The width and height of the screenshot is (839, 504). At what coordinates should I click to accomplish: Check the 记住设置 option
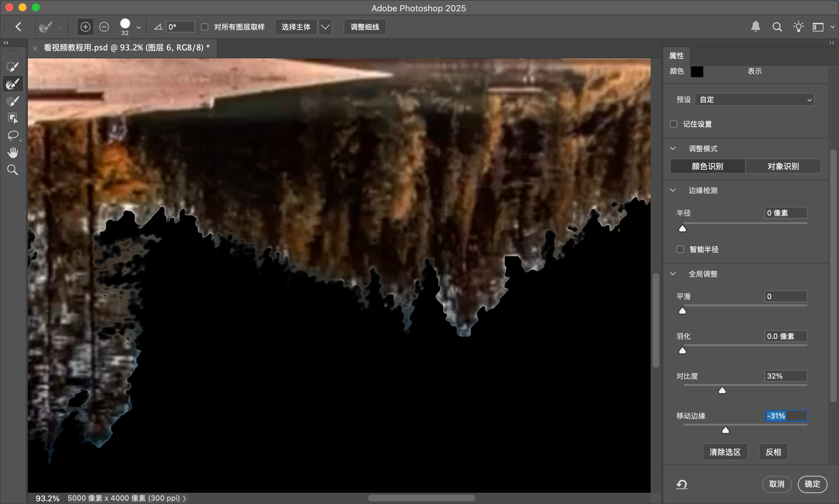pyautogui.click(x=673, y=124)
